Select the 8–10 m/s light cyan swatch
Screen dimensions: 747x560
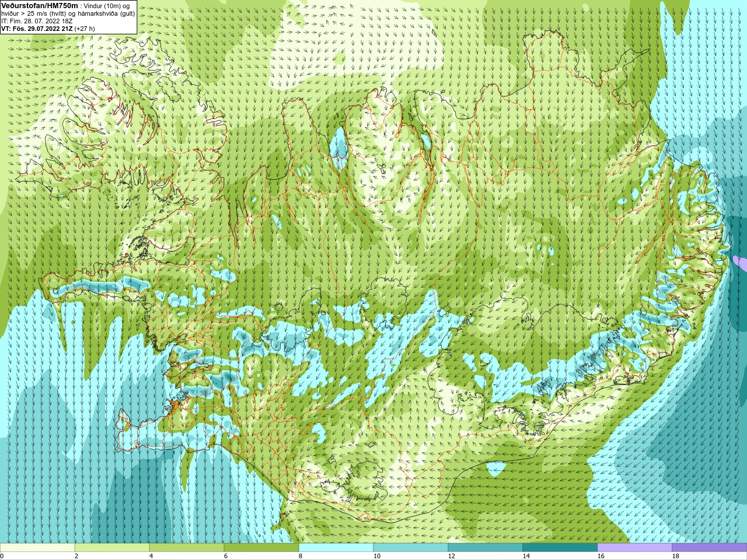pyautogui.click(x=336, y=548)
